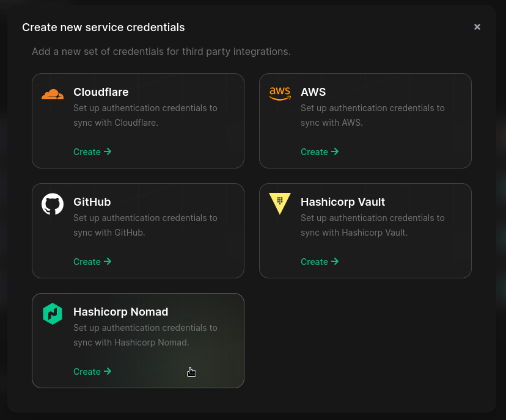Choose Create in Hashicorp Vault card
The image size is (506, 420).
(x=320, y=262)
